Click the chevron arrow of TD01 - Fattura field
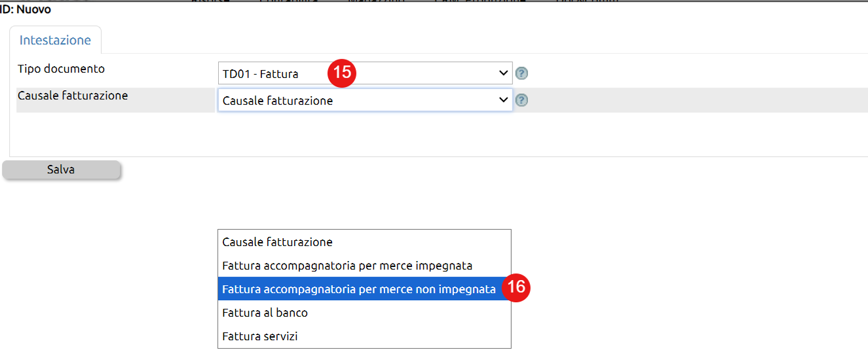The width and height of the screenshot is (868, 350). pos(503,73)
